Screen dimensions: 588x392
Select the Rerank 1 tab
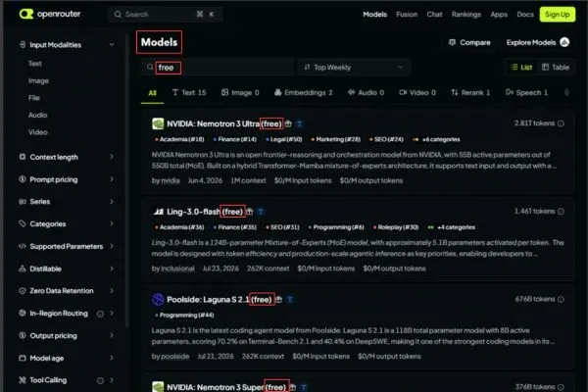pyautogui.click(x=470, y=93)
